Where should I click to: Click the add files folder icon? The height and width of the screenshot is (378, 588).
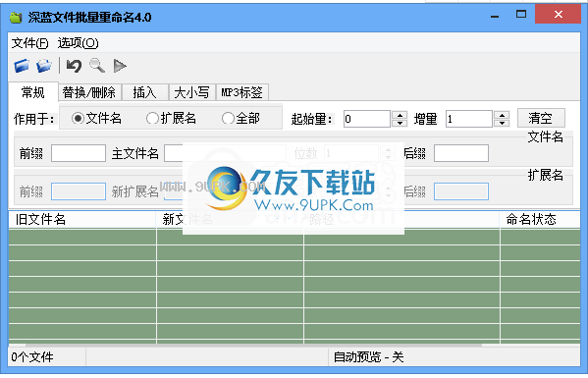pos(22,66)
